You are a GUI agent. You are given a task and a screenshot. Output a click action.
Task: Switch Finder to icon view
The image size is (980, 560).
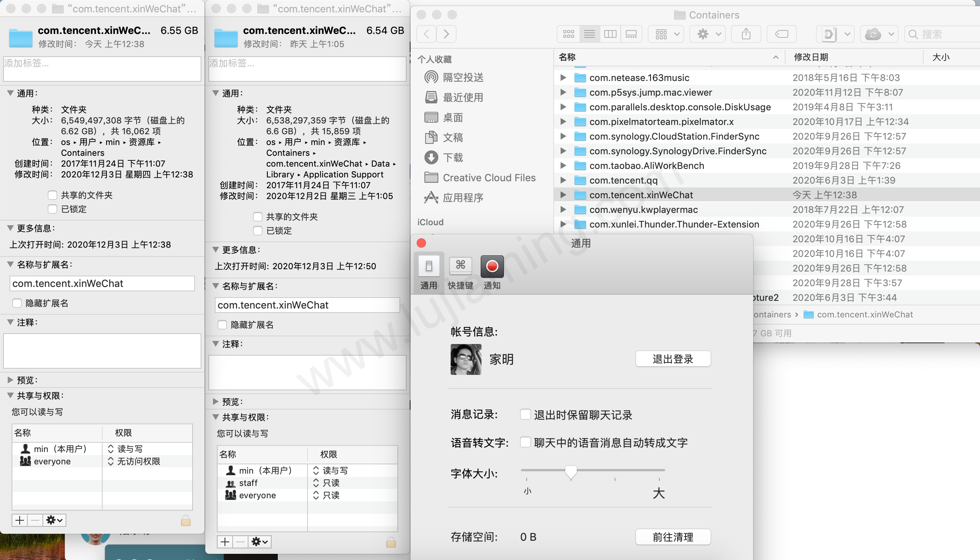pos(568,34)
